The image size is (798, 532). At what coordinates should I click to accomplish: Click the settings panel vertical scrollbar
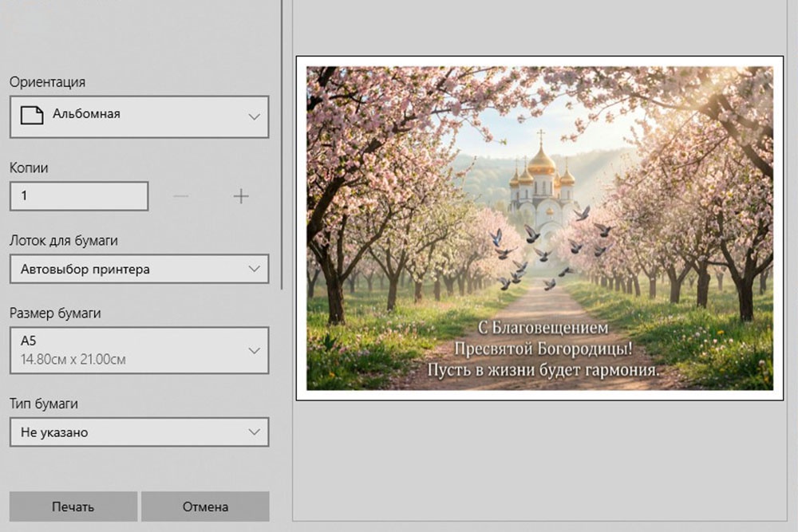pyautogui.click(x=282, y=144)
